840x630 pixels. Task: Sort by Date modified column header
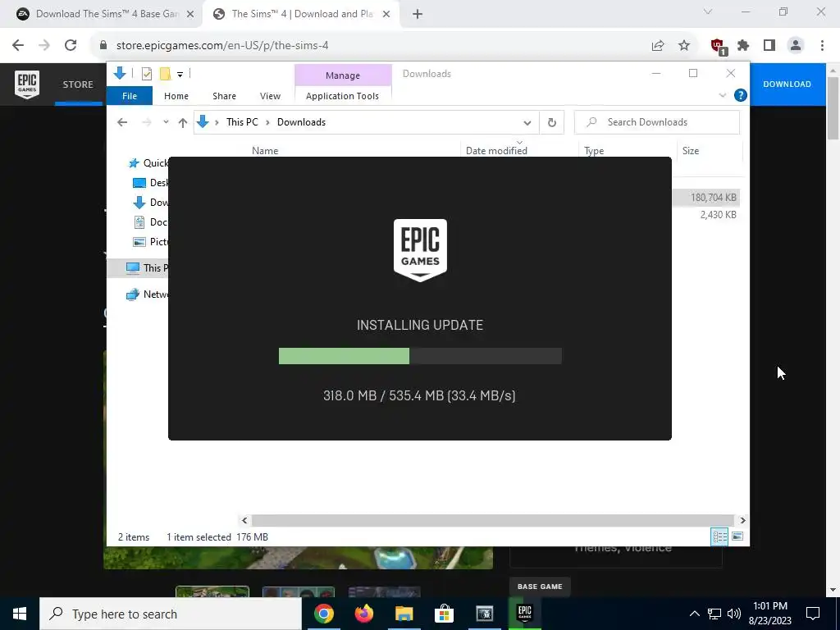click(496, 151)
